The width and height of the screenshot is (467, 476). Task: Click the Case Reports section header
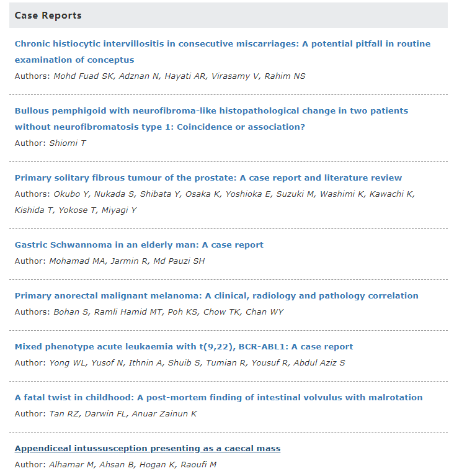[48, 16]
